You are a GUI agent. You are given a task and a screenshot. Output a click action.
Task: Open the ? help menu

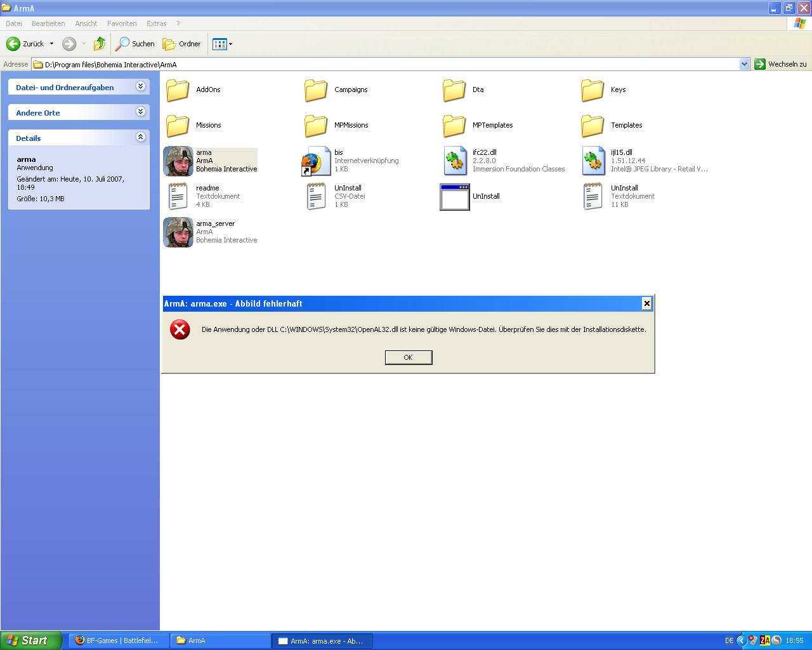click(x=178, y=23)
